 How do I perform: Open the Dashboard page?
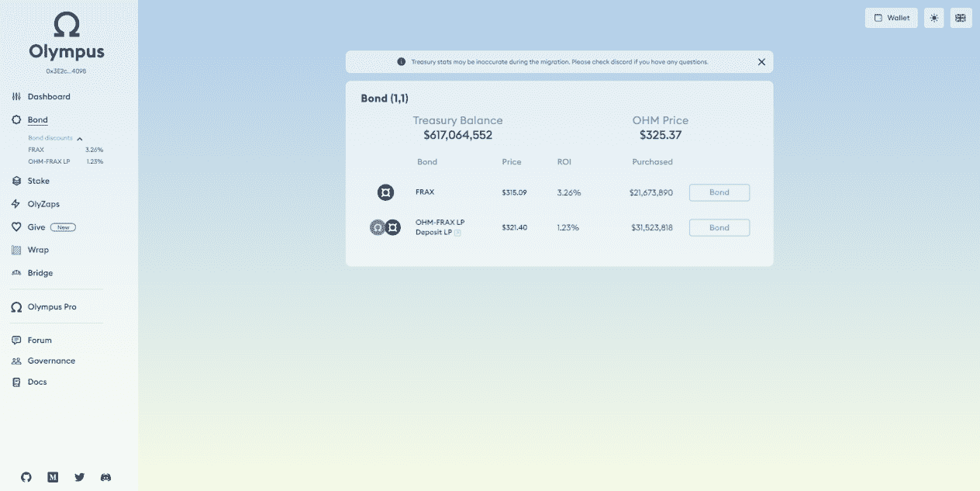[x=49, y=97]
